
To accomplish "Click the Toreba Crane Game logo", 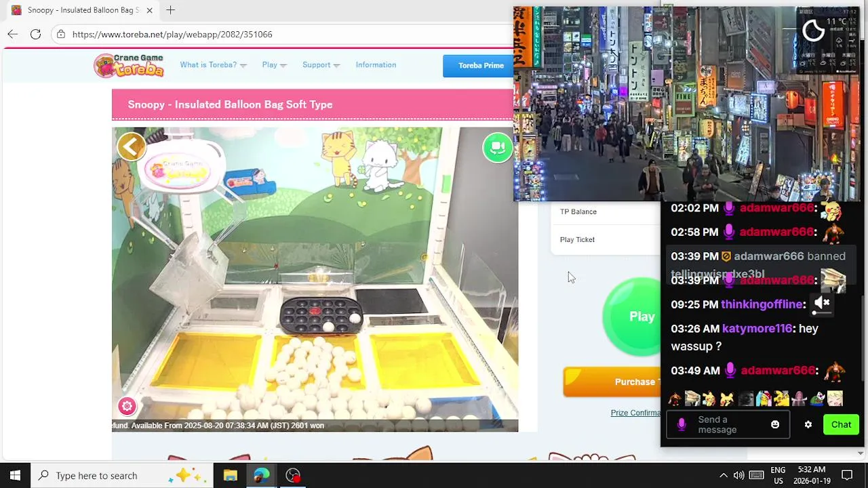I will 129,66.
